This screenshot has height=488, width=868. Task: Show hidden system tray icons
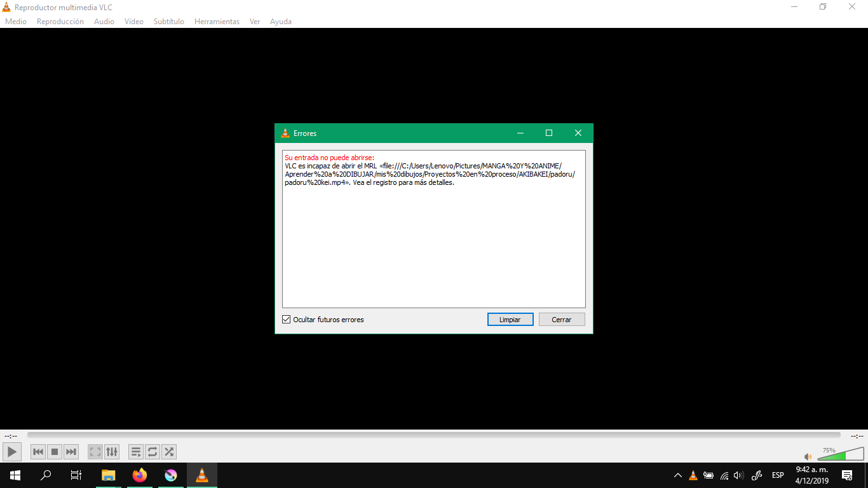pyautogui.click(x=678, y=475)
